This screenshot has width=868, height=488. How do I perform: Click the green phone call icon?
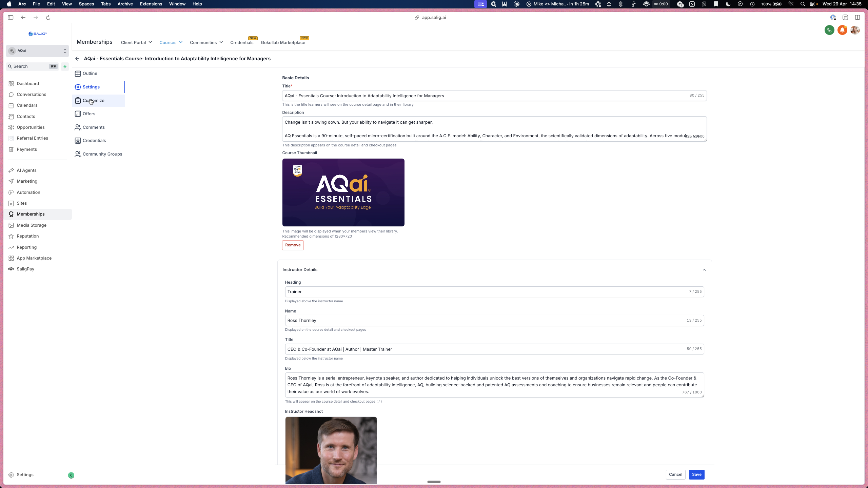[x=829, y=30]
